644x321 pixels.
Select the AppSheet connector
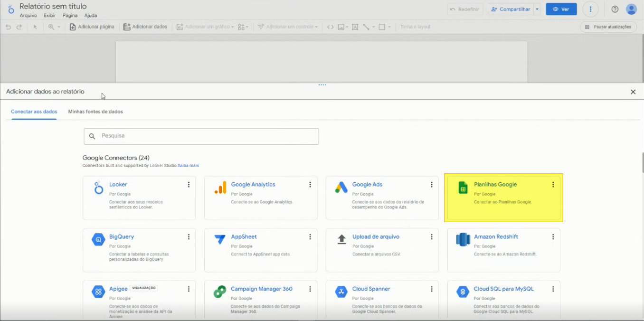261,250
